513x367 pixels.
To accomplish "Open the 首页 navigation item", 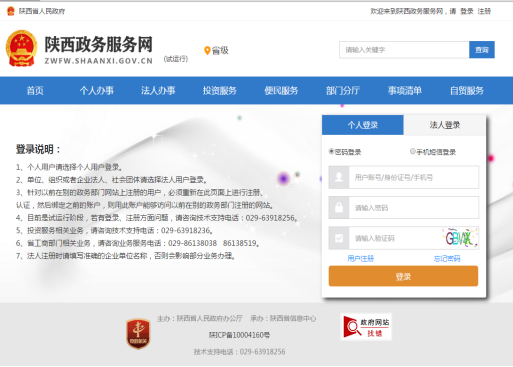I will click(35, 91).
